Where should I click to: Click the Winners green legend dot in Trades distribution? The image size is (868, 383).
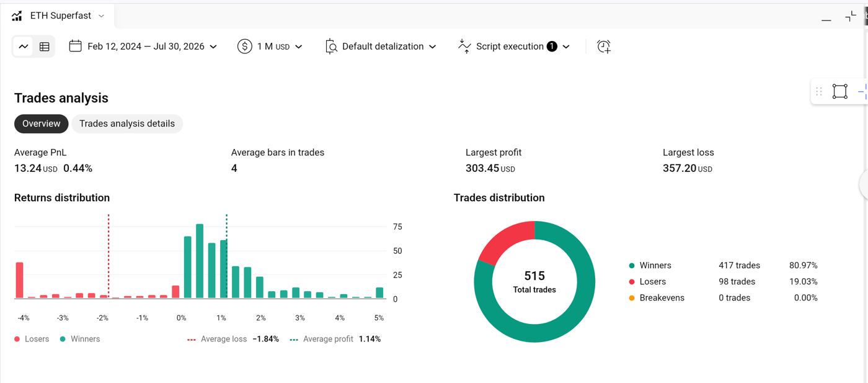point(632,266)
